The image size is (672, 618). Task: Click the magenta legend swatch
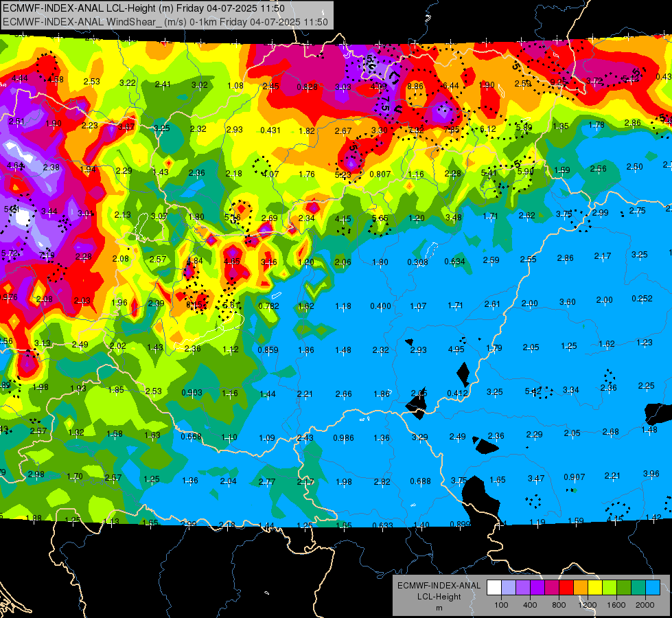point(552,588)
